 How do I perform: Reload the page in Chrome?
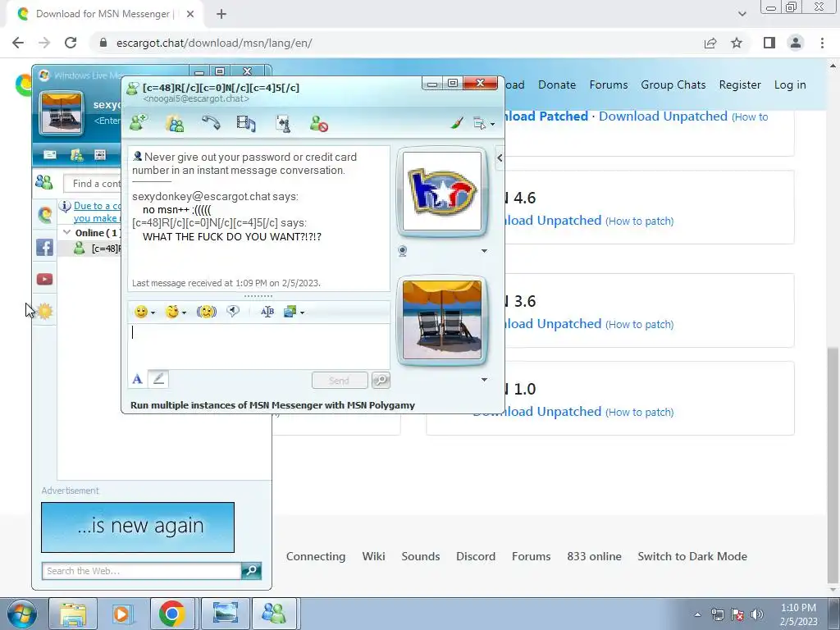point(71,43)
